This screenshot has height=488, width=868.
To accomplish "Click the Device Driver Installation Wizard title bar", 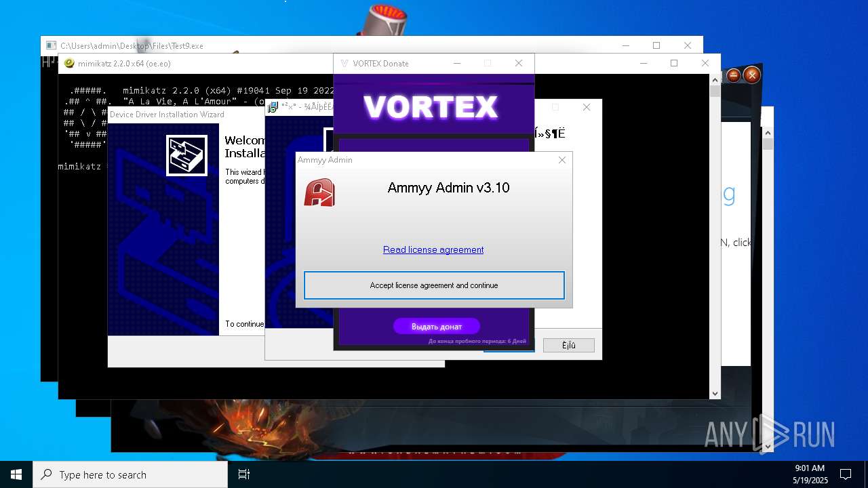I will 186,115.
